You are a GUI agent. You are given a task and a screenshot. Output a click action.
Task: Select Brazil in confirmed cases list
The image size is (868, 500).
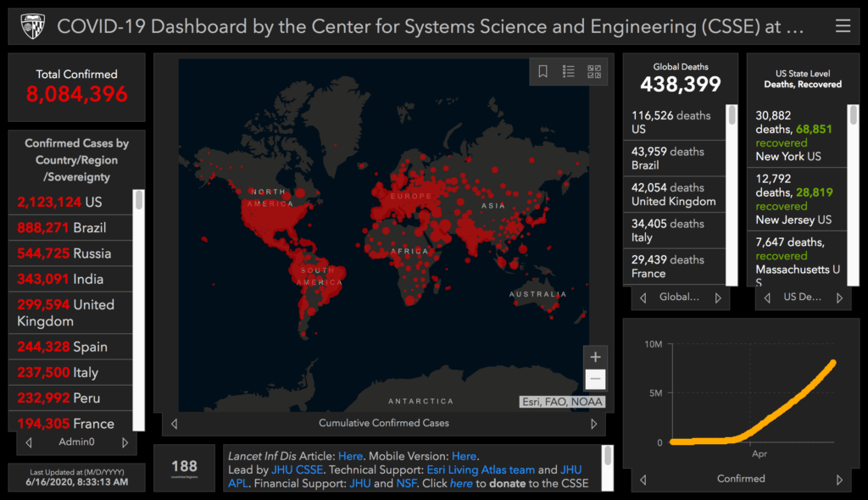[72, 228]
